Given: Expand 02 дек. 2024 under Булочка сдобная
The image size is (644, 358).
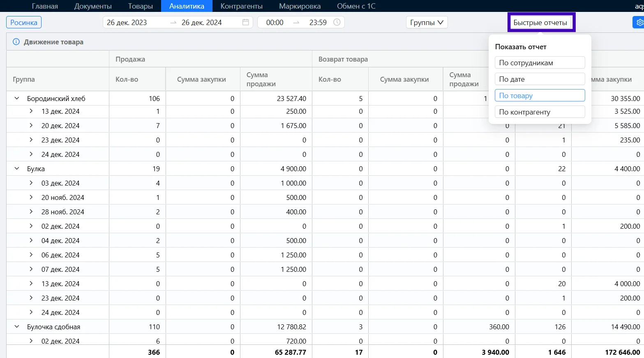Looking at the screenshot, I should [31, 341].
